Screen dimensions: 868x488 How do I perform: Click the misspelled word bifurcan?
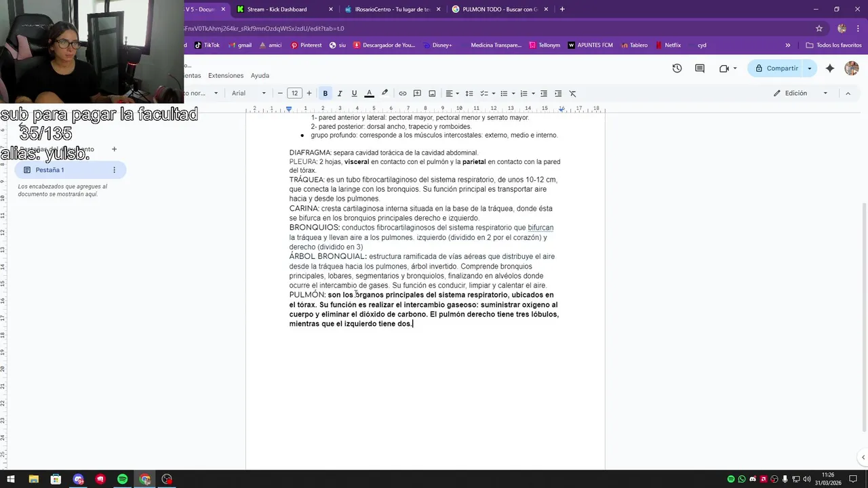click(x=540, y=228)
